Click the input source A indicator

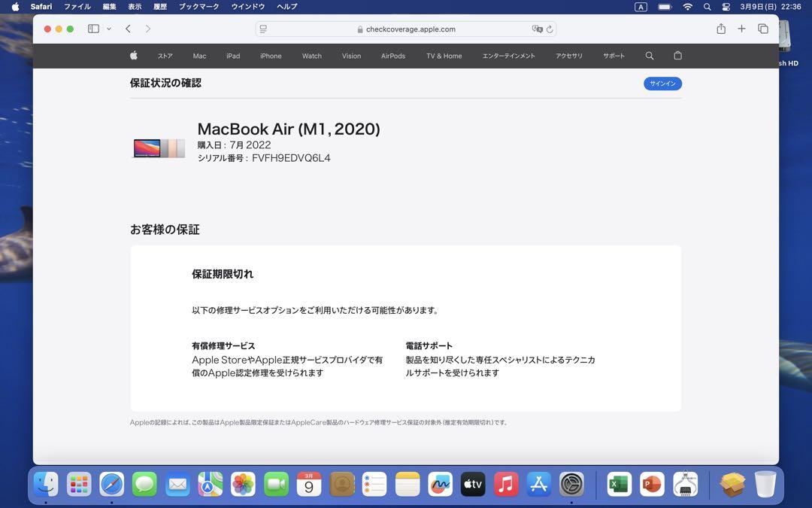pyautogui.click(x=641, y=7)
